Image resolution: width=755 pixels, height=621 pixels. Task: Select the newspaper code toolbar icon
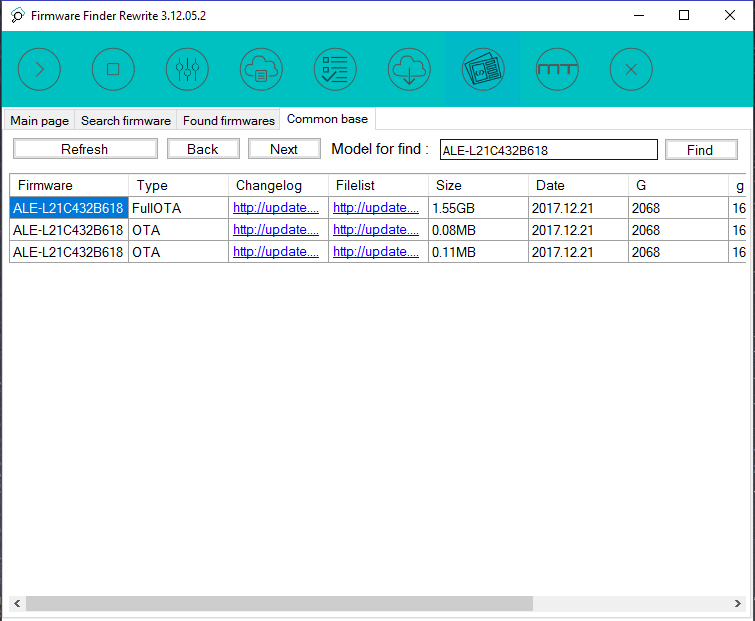[483, 69]
